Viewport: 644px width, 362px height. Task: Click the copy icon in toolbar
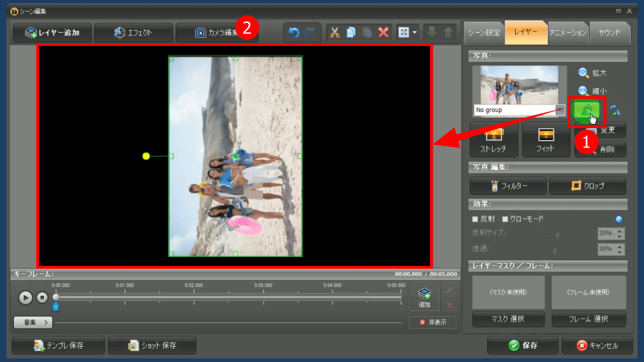click(x=351, y=32)
